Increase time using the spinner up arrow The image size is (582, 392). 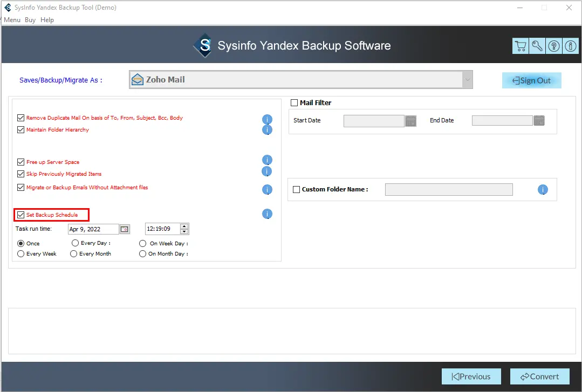[184, 226]
